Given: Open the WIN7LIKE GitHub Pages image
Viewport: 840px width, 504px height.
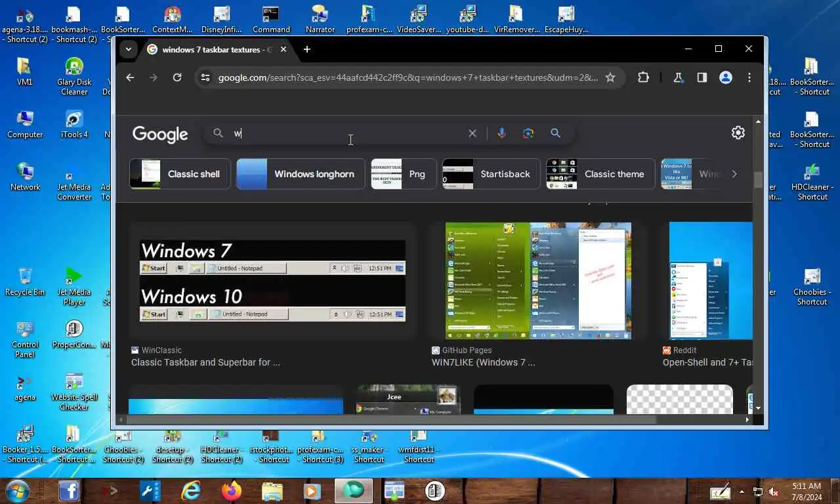Looking at the screenshot, I should [538, 281].
